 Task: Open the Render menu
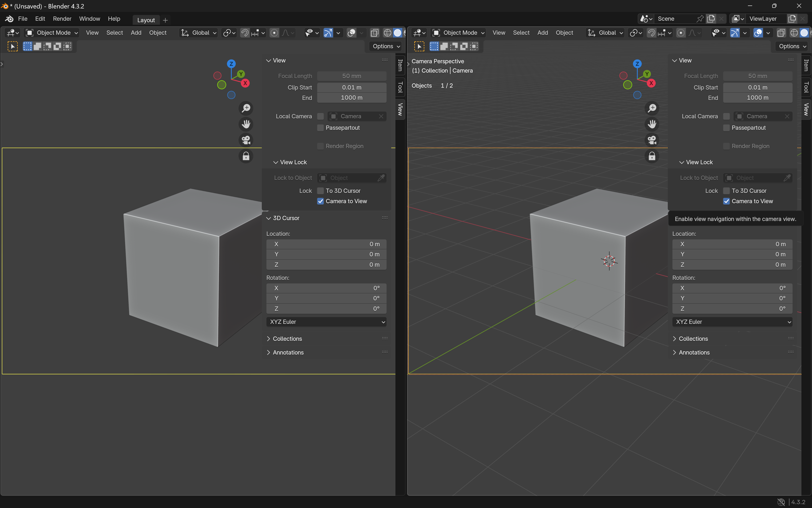click(x=62, y=19)
